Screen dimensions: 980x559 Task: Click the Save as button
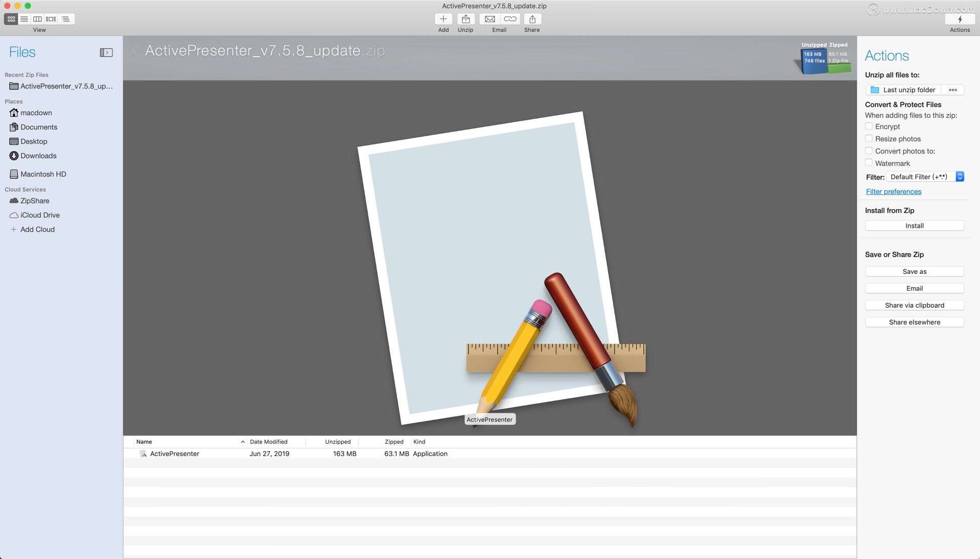click(914, 271)
